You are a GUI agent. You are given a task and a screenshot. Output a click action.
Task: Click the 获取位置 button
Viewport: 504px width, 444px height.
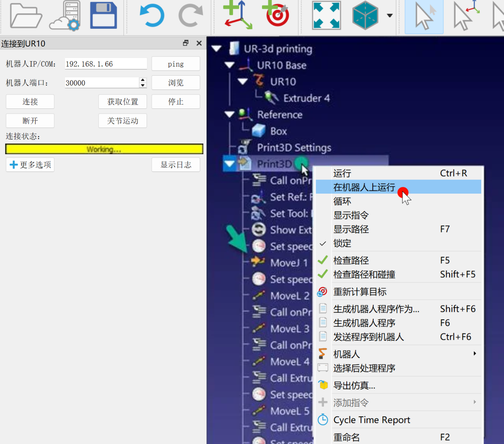click(123, 102)
